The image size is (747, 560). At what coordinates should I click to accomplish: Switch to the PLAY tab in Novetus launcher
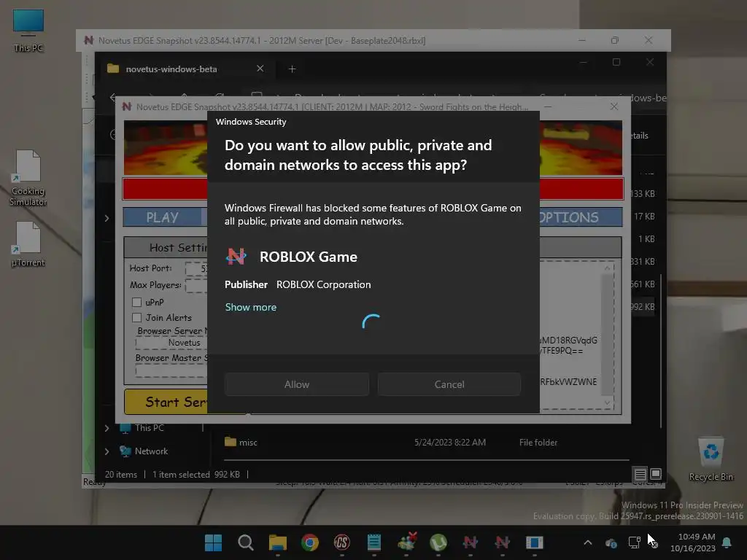point(162,217)
